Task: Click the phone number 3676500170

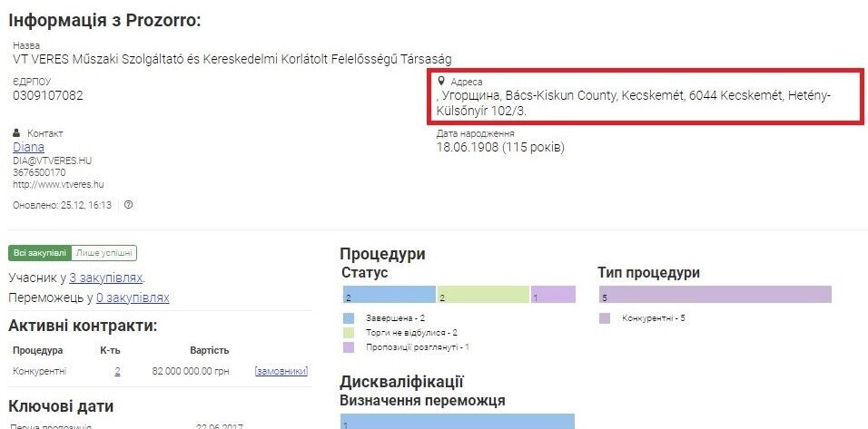Action: [x=39, y=172]
